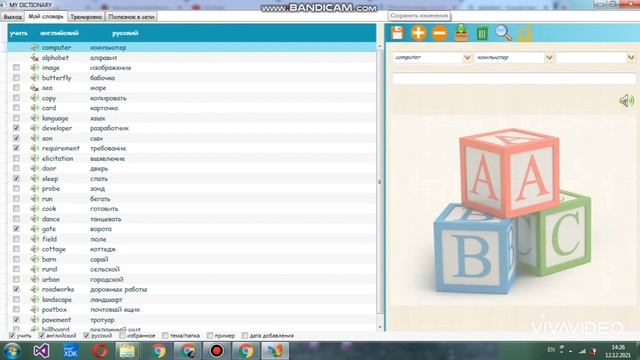This screenshot has height=360, width=640.
Task: Click the import box icon with green arrow
Action: (461, 33)
